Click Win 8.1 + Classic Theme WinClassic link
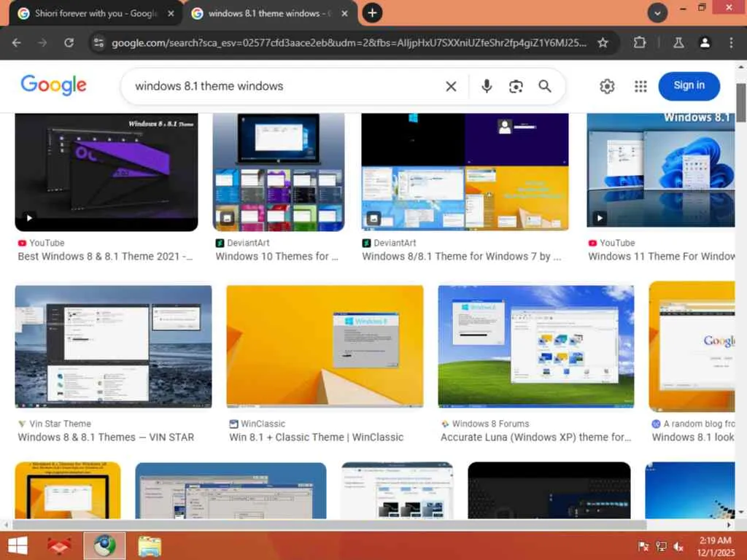Viewport: 747px width, 560px height. (317, 437)
